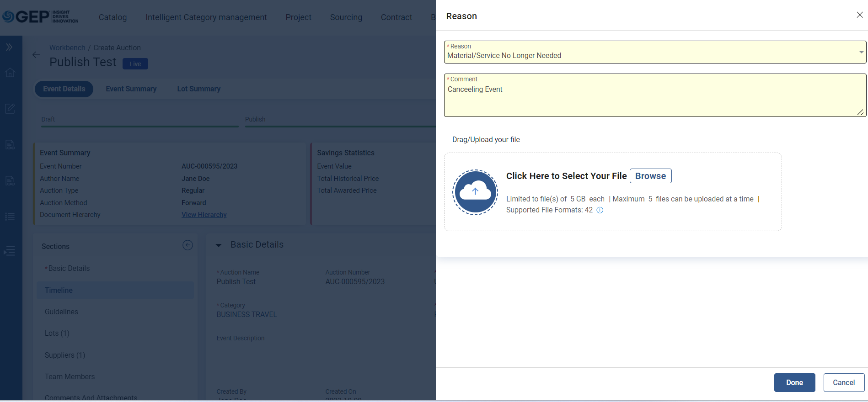Screen dimensions: 868x402
Task: Expand the left sidebar with double chevron
Action: coord(9,47)
